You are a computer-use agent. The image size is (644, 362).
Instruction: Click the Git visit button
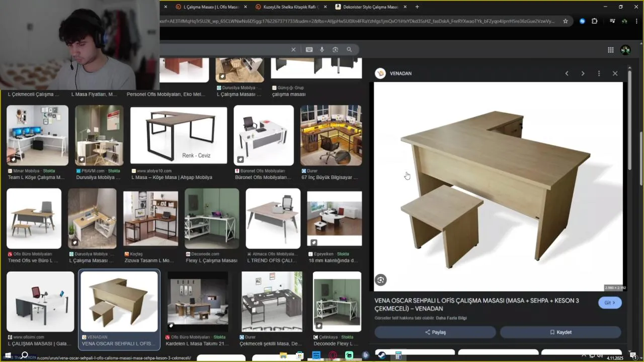pos(610,303)
